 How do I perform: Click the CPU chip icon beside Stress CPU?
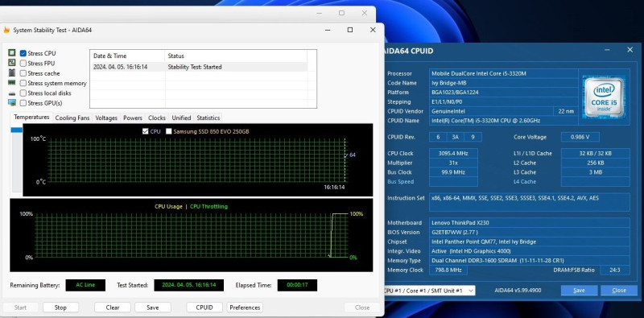[x=12, y=53]
